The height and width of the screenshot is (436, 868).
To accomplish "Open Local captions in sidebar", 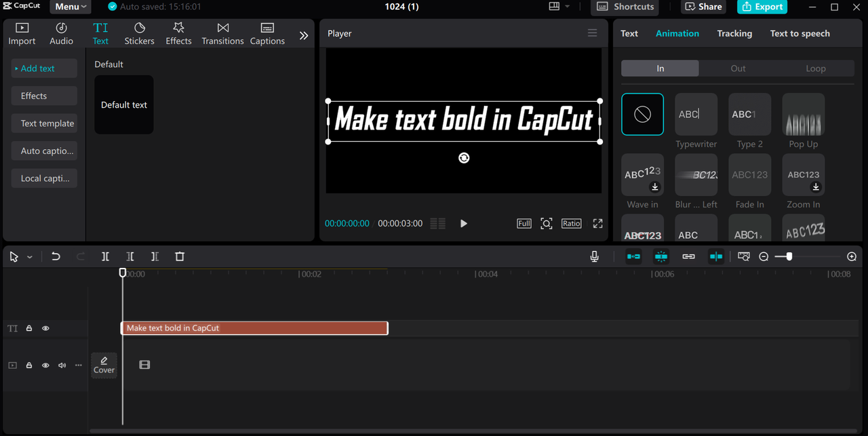I will pyautogui.click(x=44, y=178).
